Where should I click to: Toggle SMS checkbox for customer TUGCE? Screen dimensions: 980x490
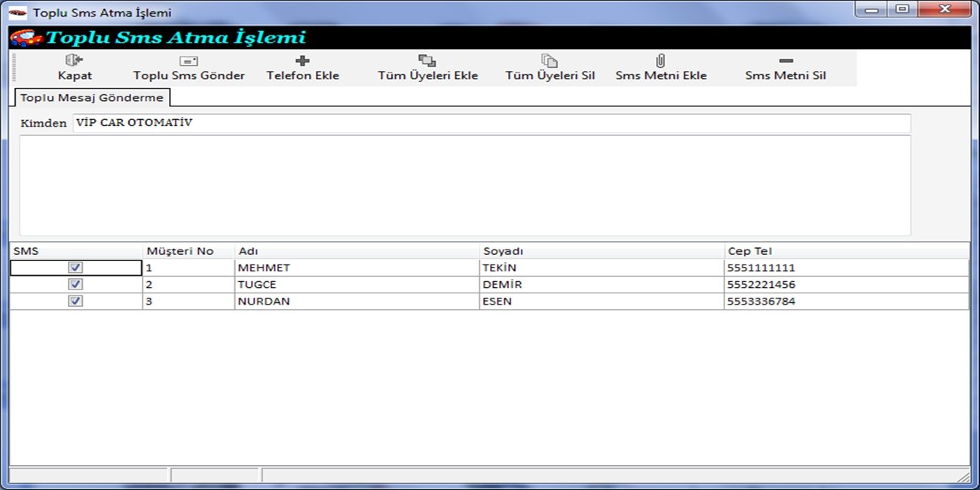75,284
